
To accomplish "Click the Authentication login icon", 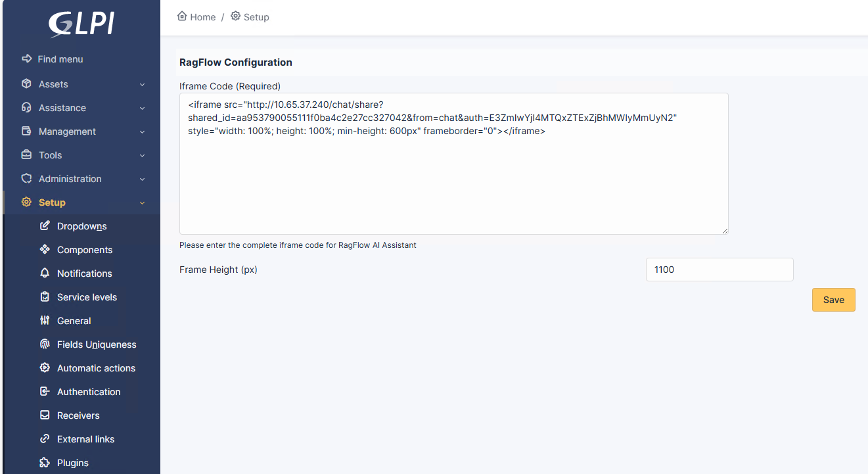I will [x=45, y=392].
